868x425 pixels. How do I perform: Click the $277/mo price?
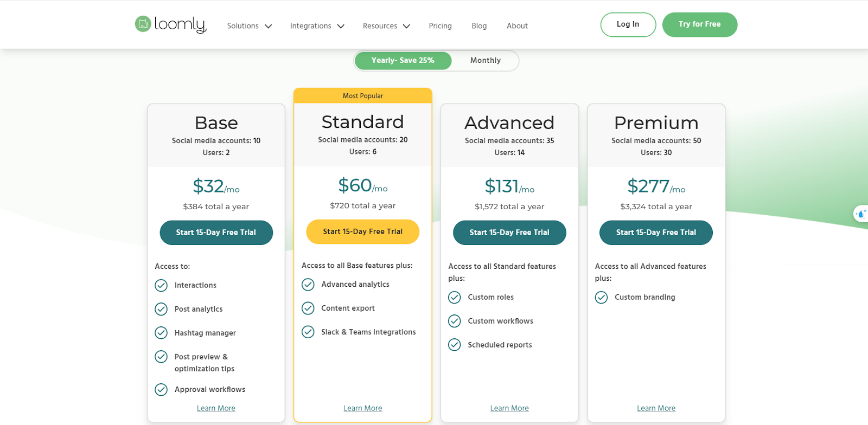(656, 186)
